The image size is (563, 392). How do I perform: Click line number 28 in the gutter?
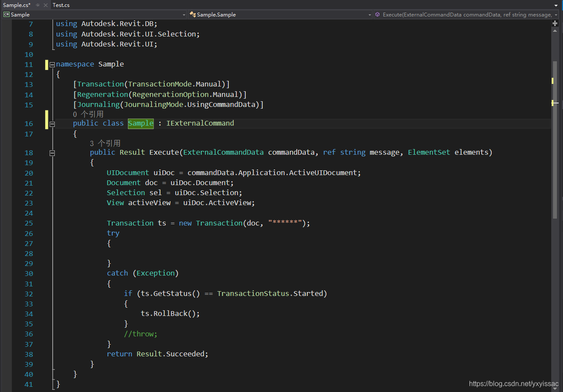tap(29, 254)
